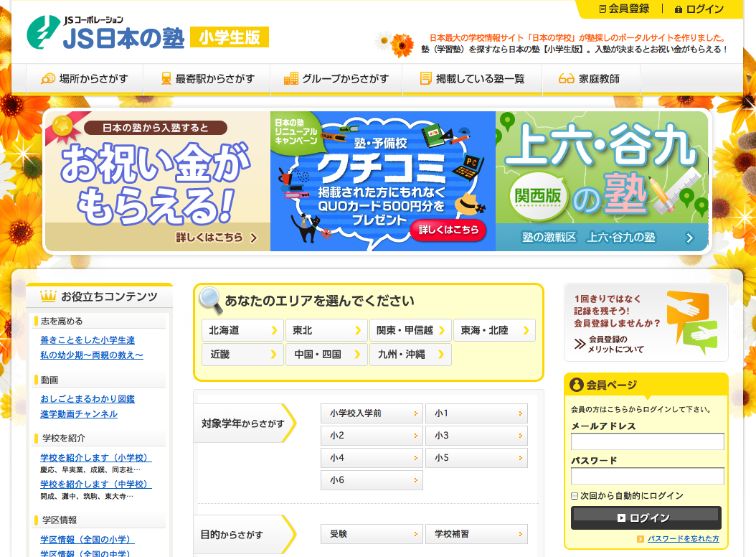Viewport: 756px width, 557px height.
Task: Select the 受験 purpose option
Action: tap(372, 534)
